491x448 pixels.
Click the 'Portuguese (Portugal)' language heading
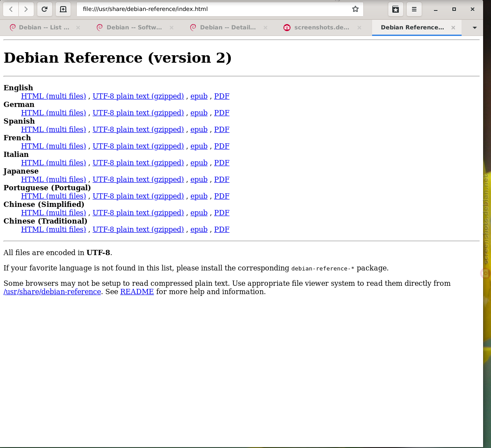click(47, 188)
